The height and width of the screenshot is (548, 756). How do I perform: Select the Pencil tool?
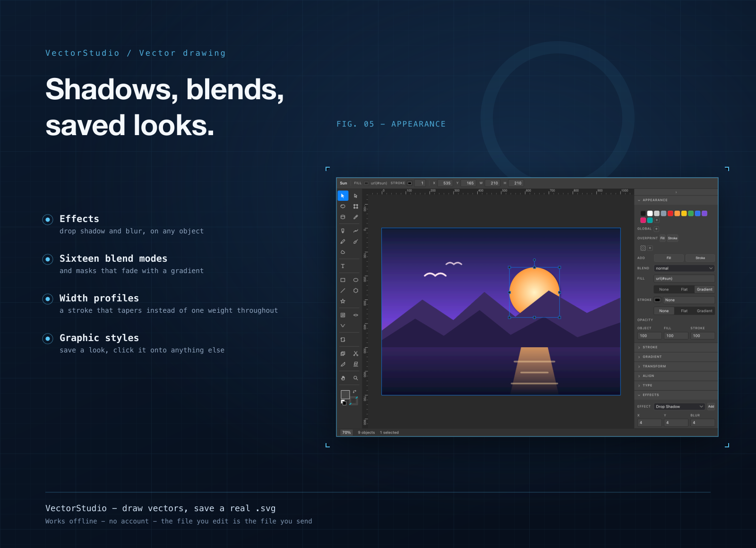click(343, 241)
